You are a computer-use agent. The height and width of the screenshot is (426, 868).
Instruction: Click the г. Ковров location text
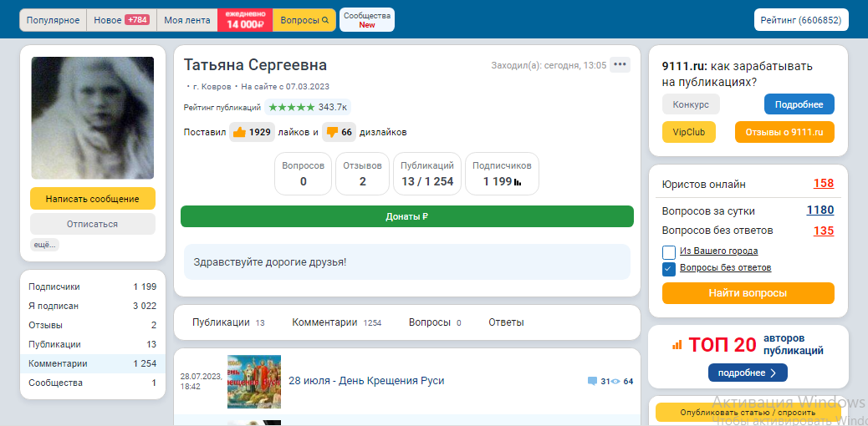[x=212, y=87]
